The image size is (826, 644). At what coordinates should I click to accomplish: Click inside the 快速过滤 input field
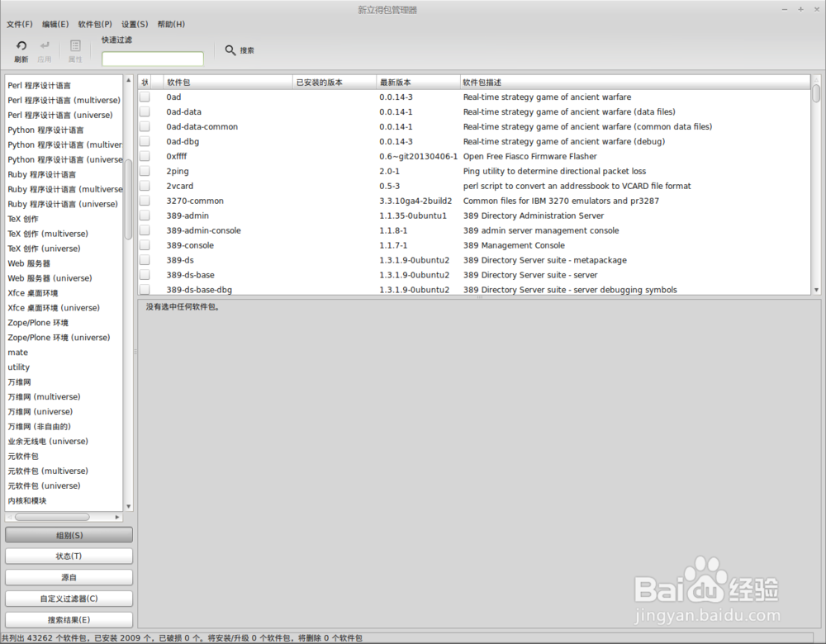click(153, 59)
